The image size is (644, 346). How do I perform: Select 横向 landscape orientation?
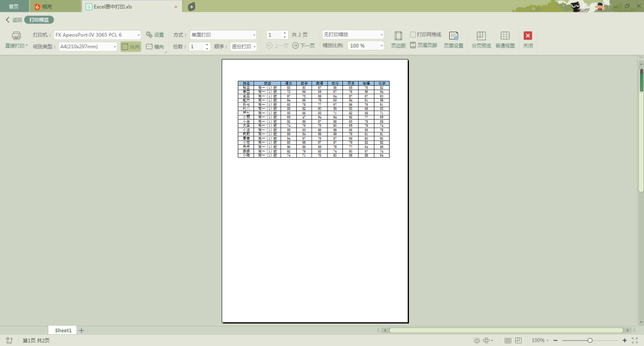155,47
